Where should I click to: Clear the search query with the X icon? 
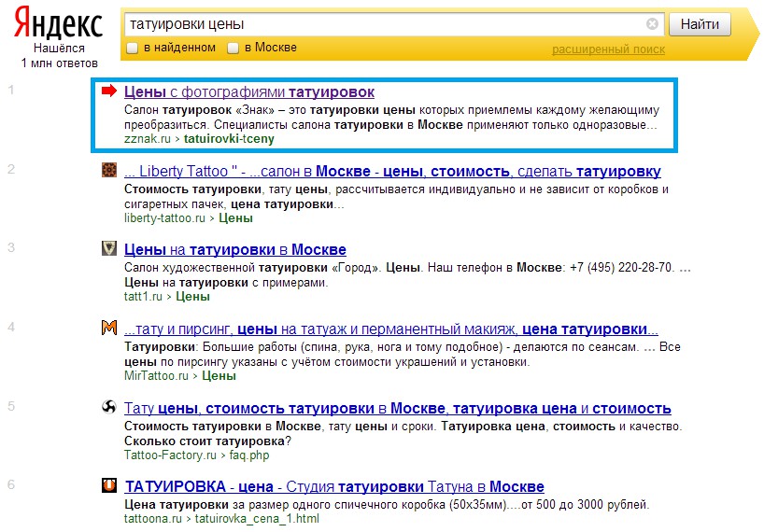point(652,24)
